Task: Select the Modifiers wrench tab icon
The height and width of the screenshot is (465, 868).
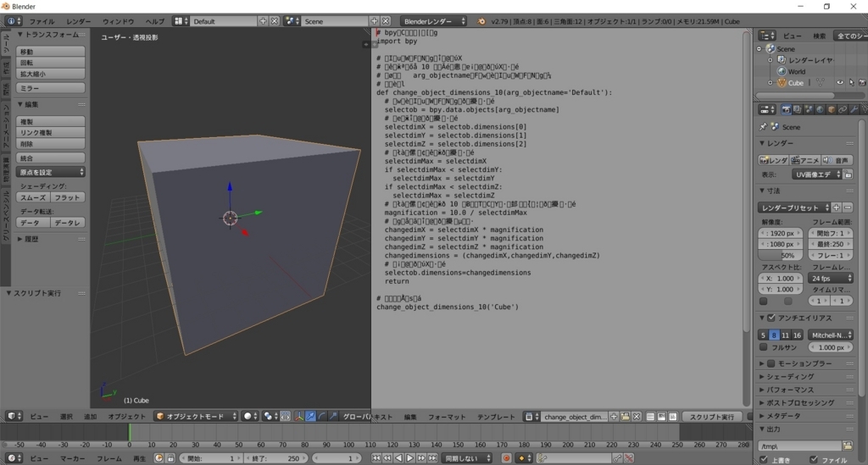Action: [854, 109]
